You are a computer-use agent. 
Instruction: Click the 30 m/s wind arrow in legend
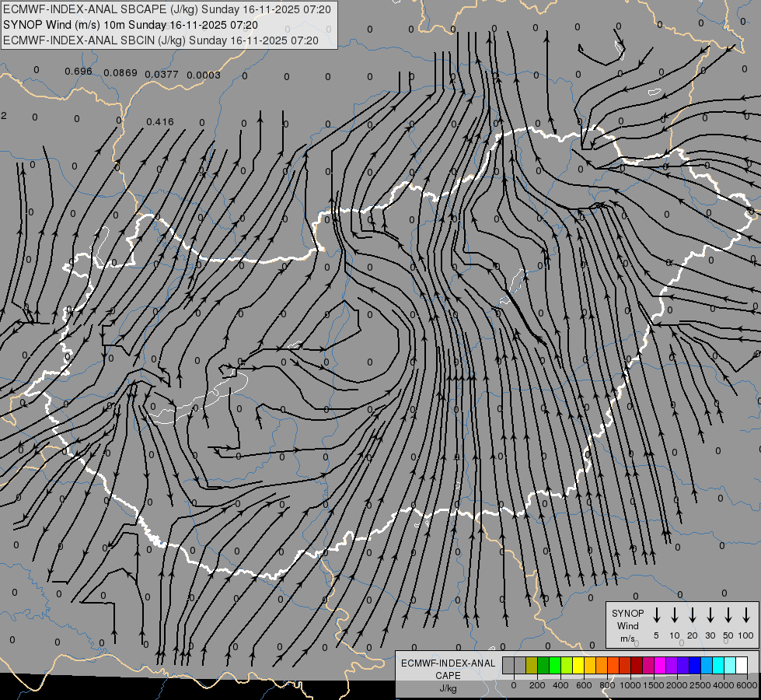(710, 615)
